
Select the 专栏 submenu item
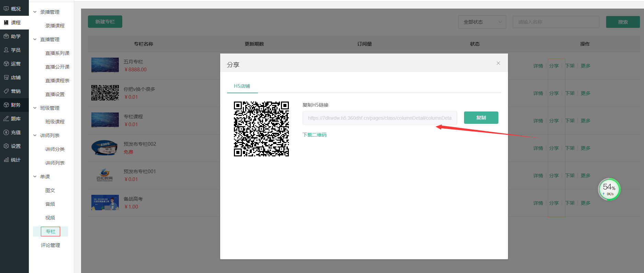[x=50, y=232]
